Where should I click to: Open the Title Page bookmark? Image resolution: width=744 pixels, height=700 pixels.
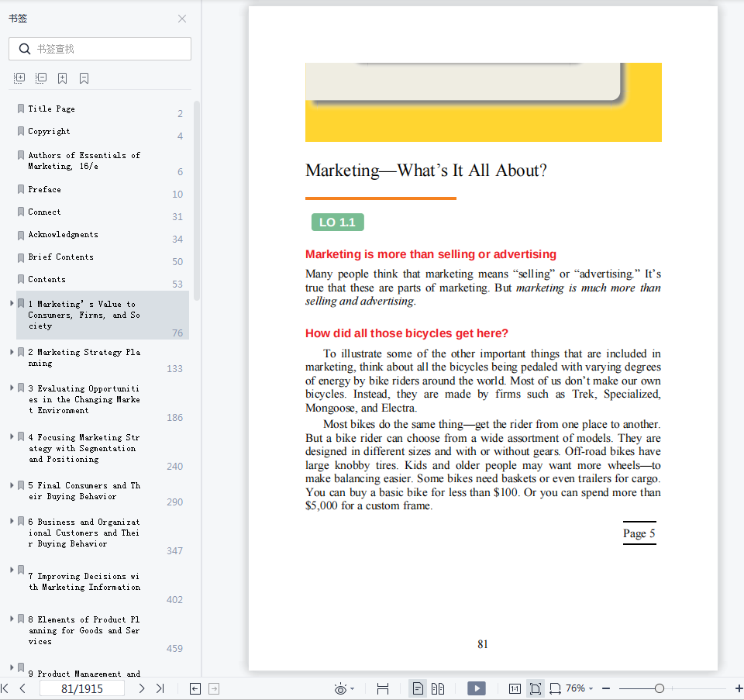click(51, 109)
